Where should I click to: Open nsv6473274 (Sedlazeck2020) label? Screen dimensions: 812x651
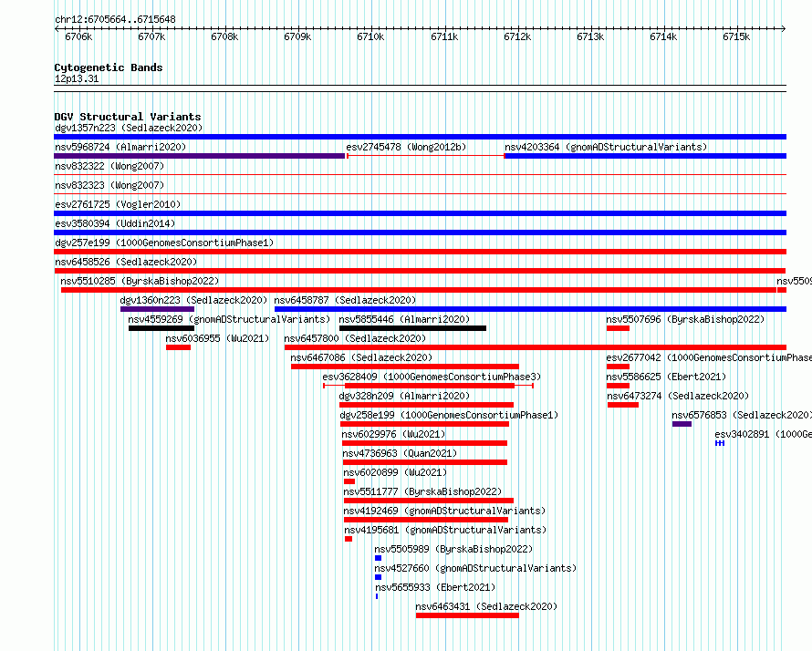pos(678,396)
